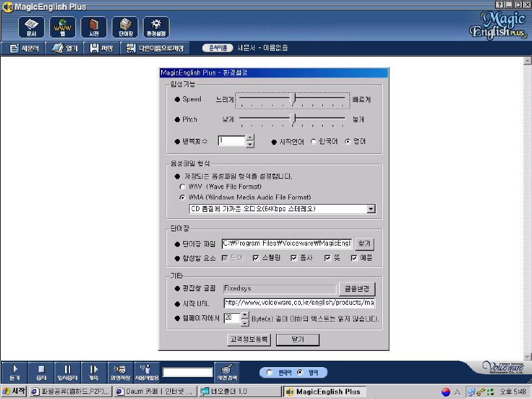Click the 시작 URL text field
Screen dimensions: 532x399
click(x=299, y=303)
